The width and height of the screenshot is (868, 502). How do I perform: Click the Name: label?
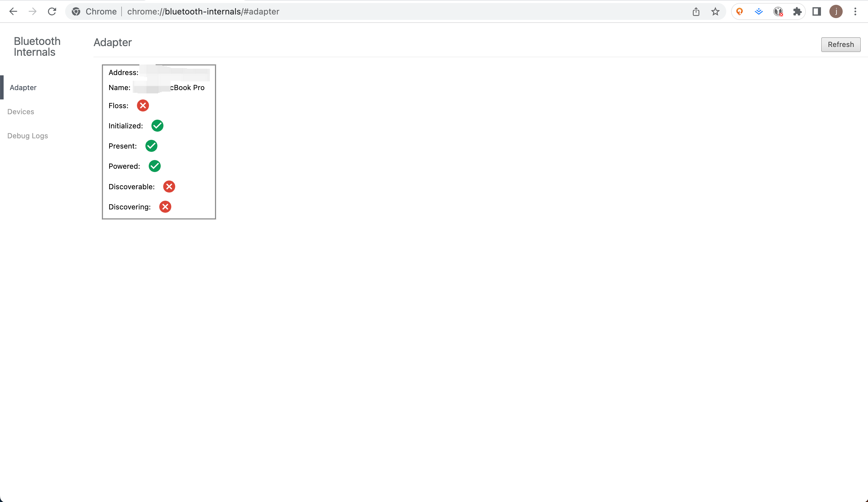[119, 87]
